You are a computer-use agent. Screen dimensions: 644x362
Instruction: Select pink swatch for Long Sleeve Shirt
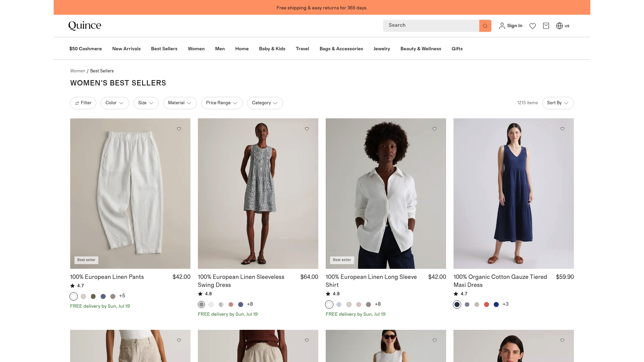pos(359,304)
